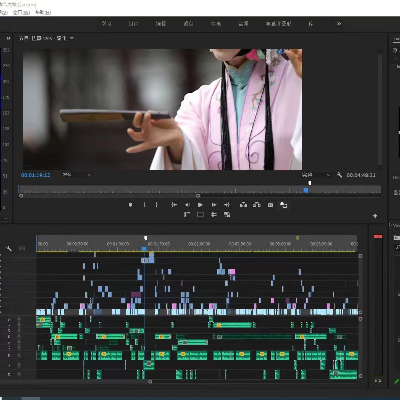Select the pink clip on upper video track
400x400 pixels.
pyautogui.click(x=232, y=272)
